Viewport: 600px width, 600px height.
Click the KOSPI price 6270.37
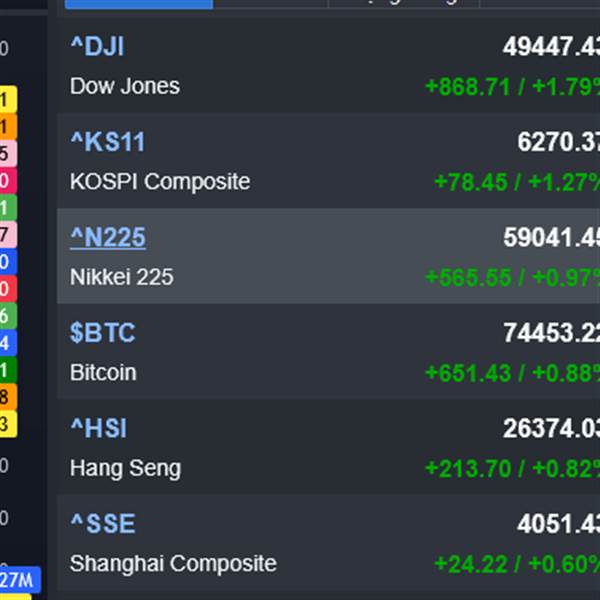click(x=558, y=142)
